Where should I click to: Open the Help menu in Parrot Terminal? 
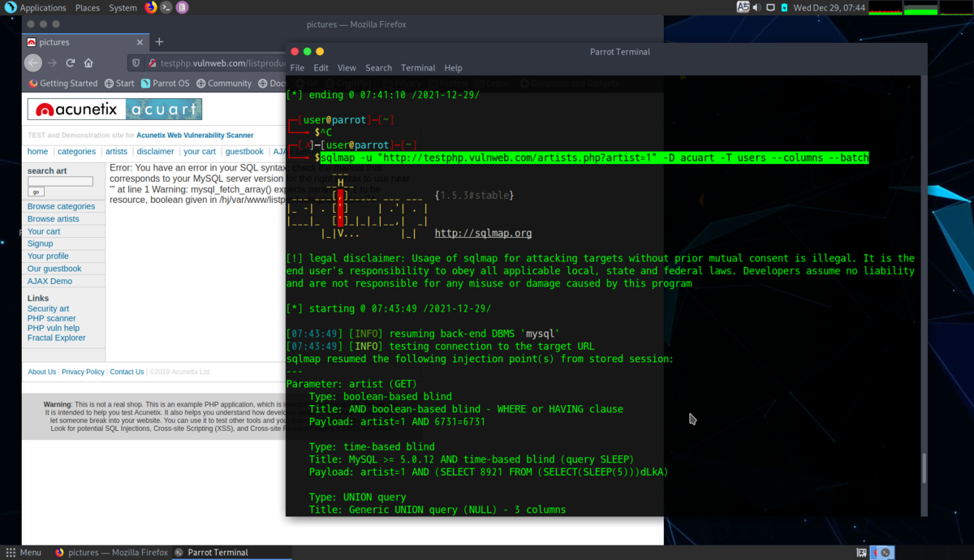pyautogui.click(x=453, y=68)
